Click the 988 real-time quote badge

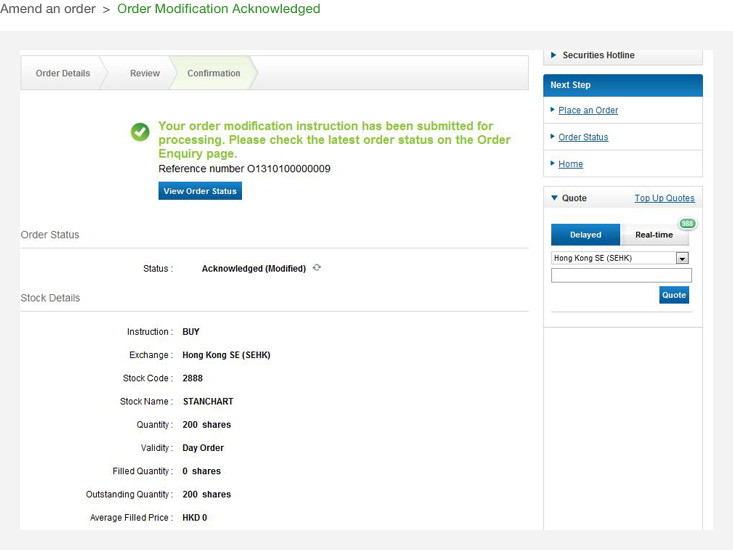point(687,223)
